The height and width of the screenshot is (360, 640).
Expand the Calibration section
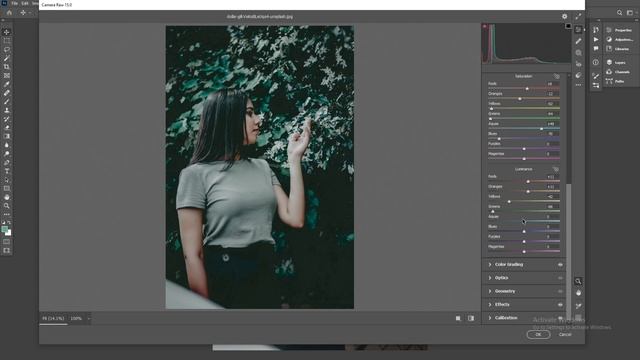506,318
